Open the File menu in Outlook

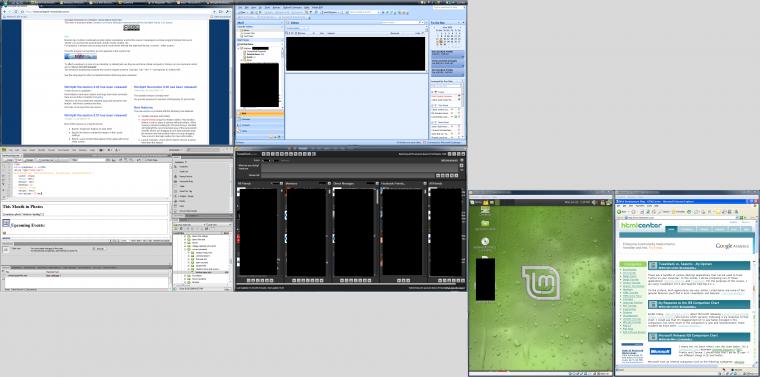pos(239,8)
